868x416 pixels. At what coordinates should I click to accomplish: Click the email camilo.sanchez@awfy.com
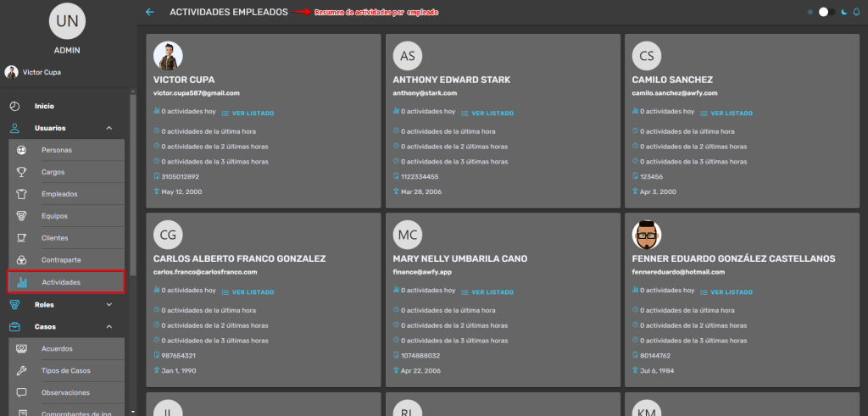click(x=675, y=93)
